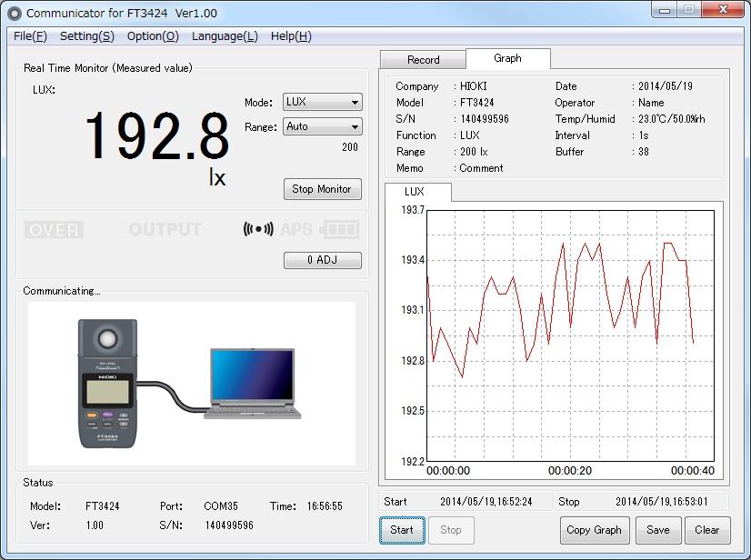
Task: Click the disabled Stop recording button
Action: tap(451, 530)
